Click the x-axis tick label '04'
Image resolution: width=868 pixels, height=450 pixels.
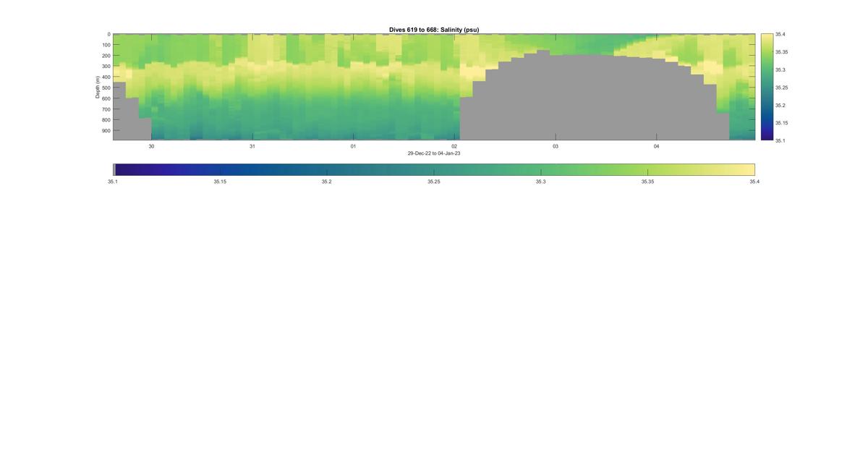(657, 146)
